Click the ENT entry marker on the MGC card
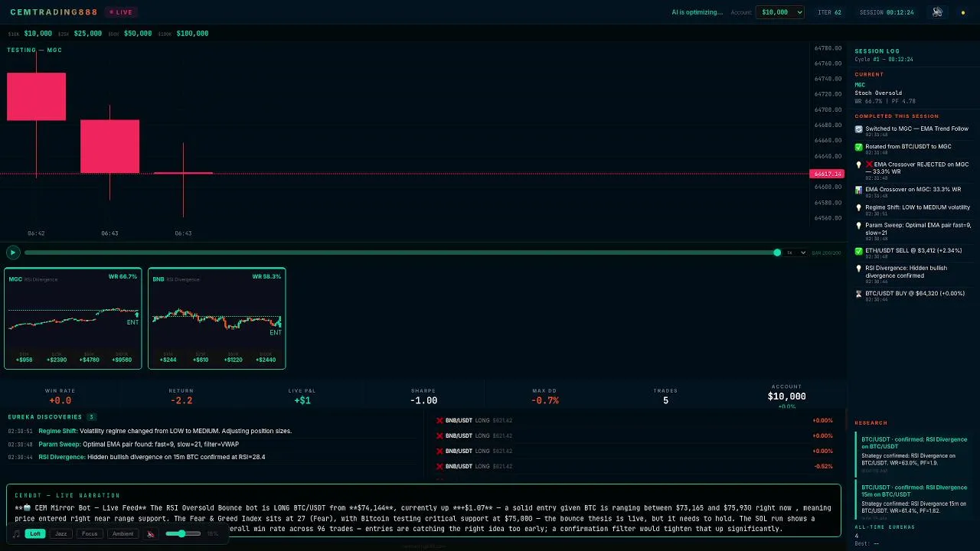The width and height of the screenshot is (980, 551). coord(132,322)
